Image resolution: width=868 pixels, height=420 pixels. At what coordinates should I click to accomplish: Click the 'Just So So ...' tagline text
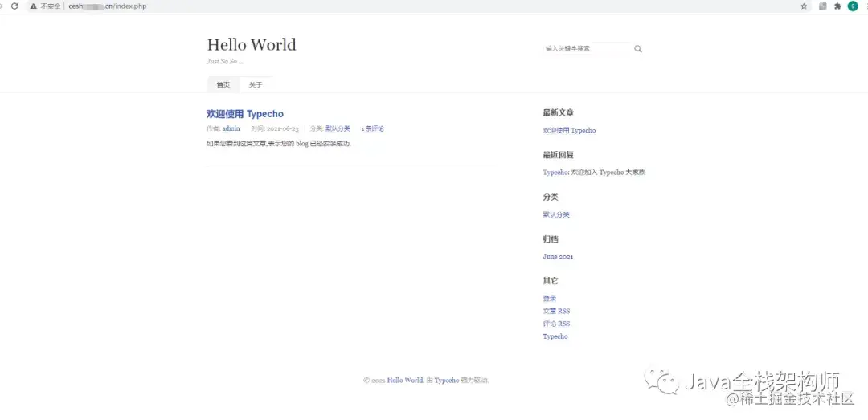pyautogui.click(x=225, y=61)
